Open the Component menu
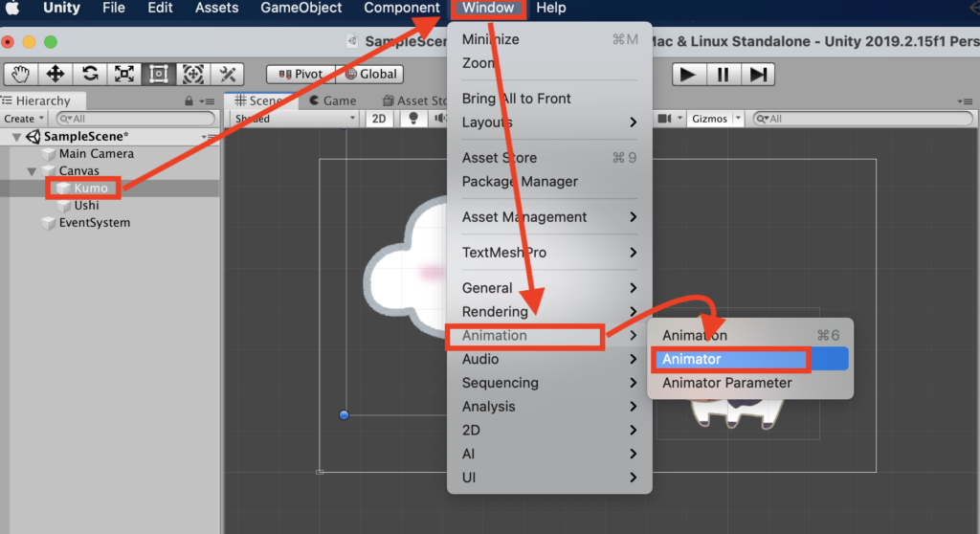The height and width of the screenshot is (534, 980). pyautogui.click(x=402, y=8)
